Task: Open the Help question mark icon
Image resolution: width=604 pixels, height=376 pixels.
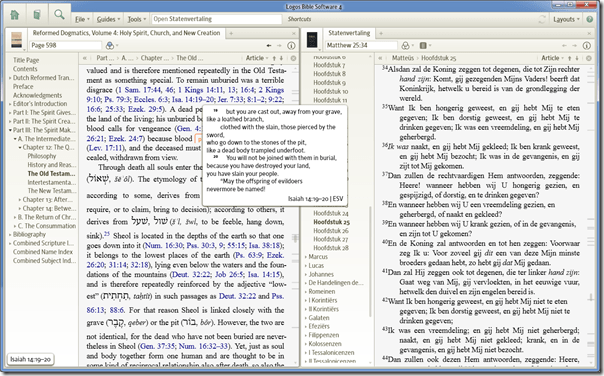Action: coord(589,19)
